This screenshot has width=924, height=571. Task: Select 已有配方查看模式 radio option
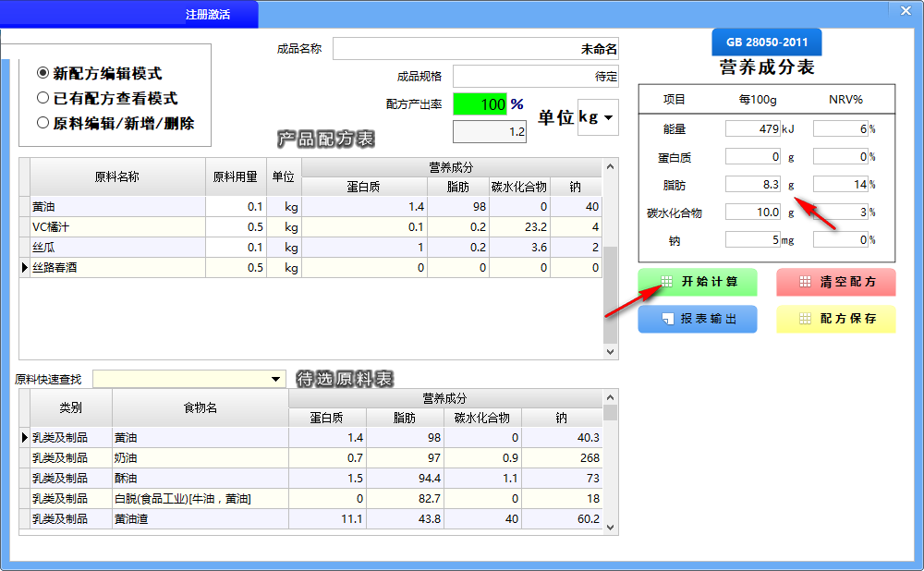click(x=43, y=98)
